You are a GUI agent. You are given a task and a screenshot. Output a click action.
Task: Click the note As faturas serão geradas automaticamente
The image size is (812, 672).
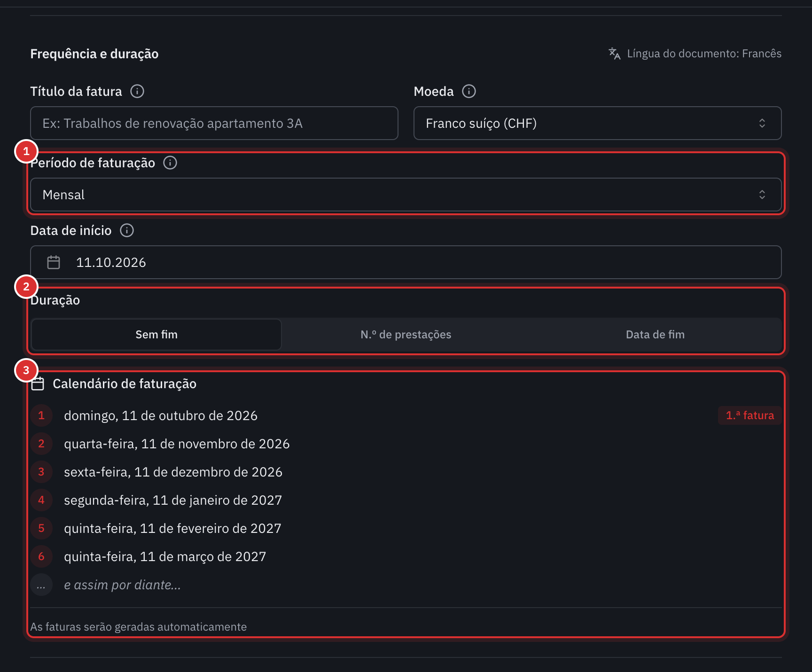pos(139,627)
